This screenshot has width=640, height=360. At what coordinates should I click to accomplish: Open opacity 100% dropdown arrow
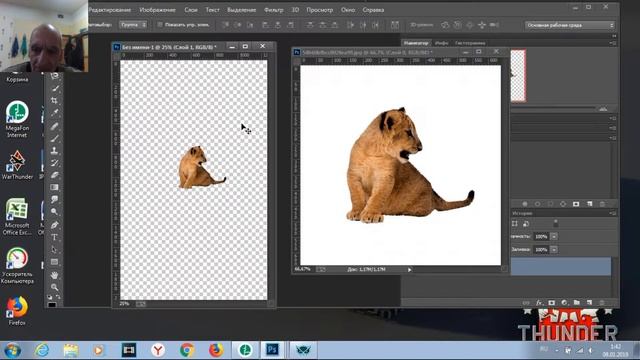[554, 236]
